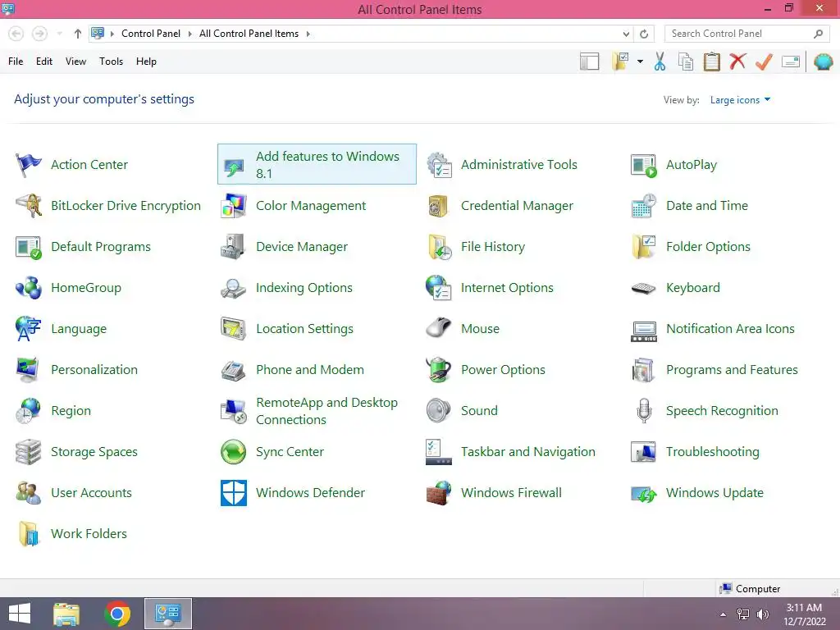Click the Storage Spaces drives icon

pyautogui.click(x=29, y=452)
